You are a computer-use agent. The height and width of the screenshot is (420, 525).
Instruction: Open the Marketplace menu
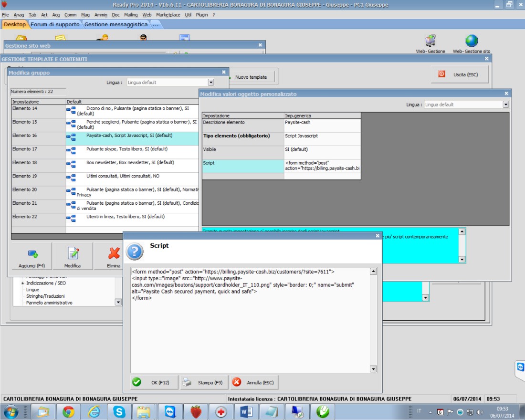point(168,15)
